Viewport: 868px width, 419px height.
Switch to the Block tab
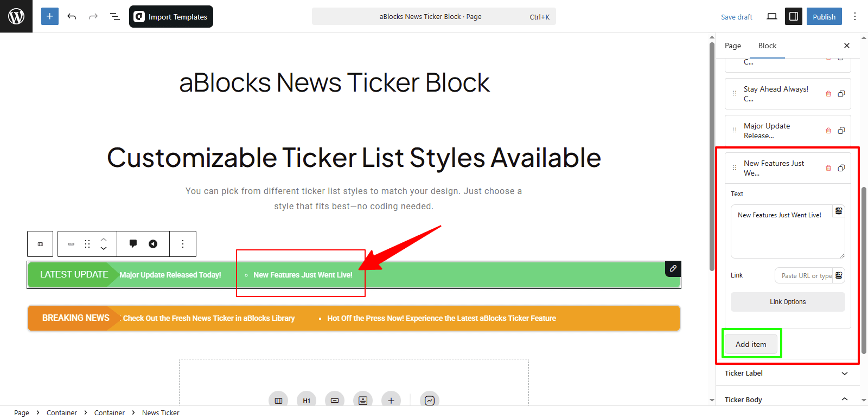[767, 46]
